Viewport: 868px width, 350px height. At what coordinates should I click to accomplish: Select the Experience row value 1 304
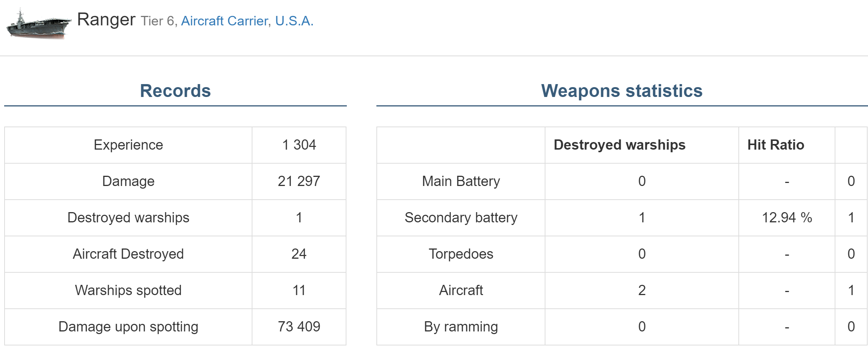click(x=299, y=145)
